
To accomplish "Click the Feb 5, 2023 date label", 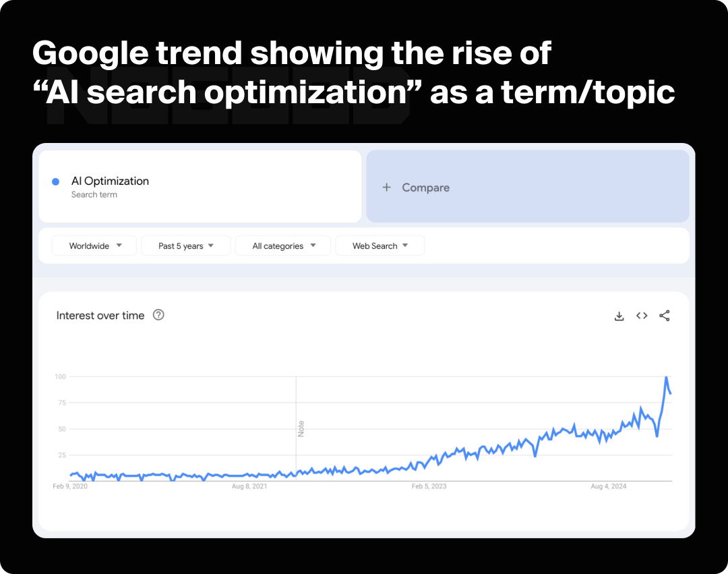I will pos(429,486).
